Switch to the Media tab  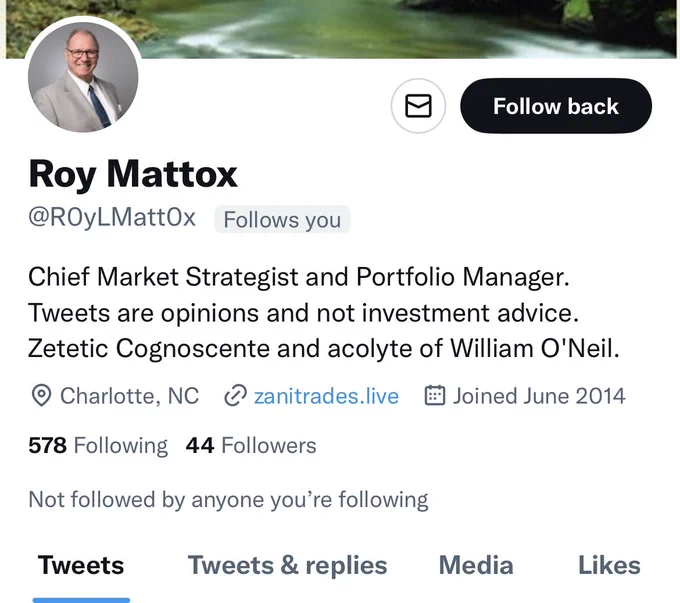pyautogui.click(x=476, y=566)
